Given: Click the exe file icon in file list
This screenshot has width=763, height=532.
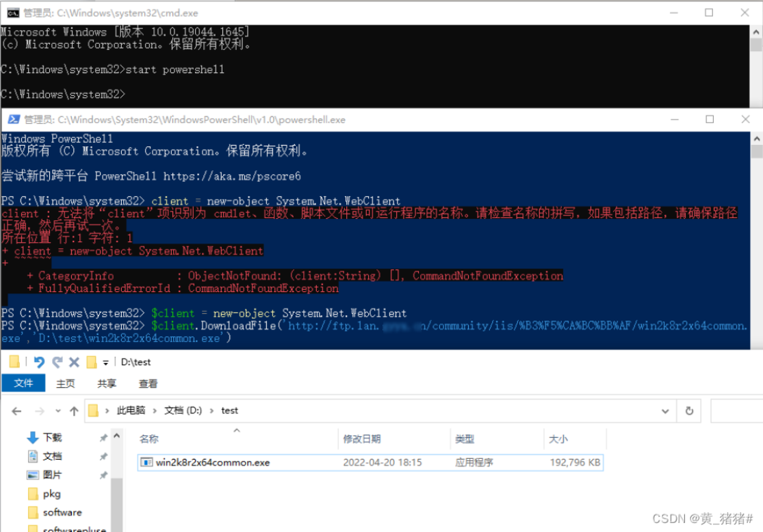Looking at the screenshot, I should pos(146,462).
